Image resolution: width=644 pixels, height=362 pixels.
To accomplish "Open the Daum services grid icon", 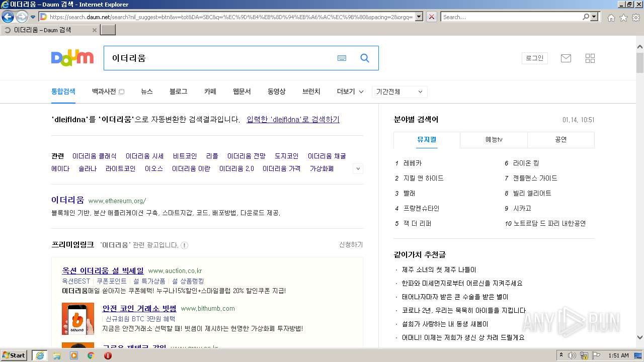I will (590, 58).
